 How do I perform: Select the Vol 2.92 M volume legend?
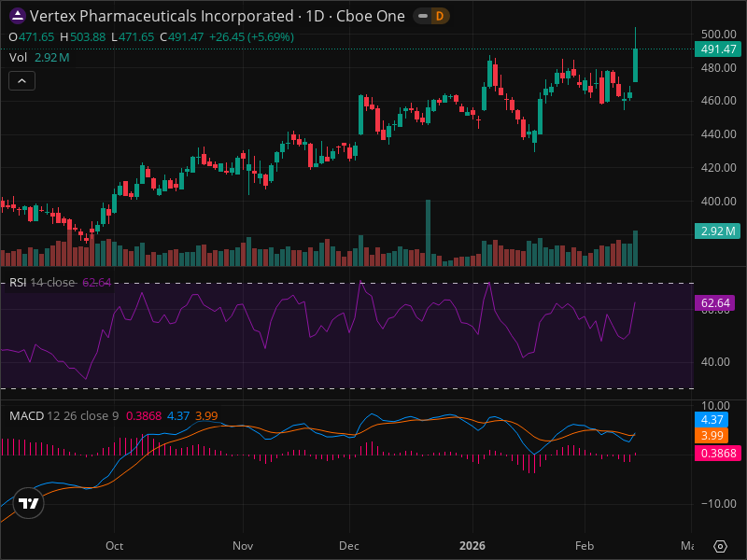point(39,58)
